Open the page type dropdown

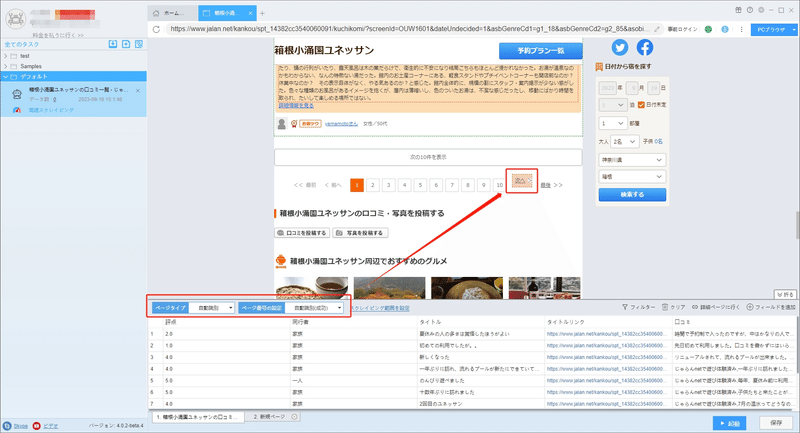pyautogui.click(x=212, y=308)
